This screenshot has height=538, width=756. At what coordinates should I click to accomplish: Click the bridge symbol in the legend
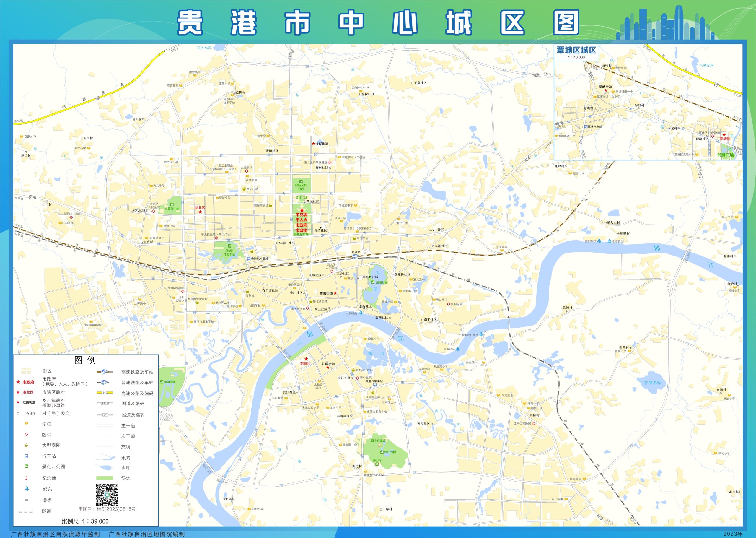coord(27,500)
